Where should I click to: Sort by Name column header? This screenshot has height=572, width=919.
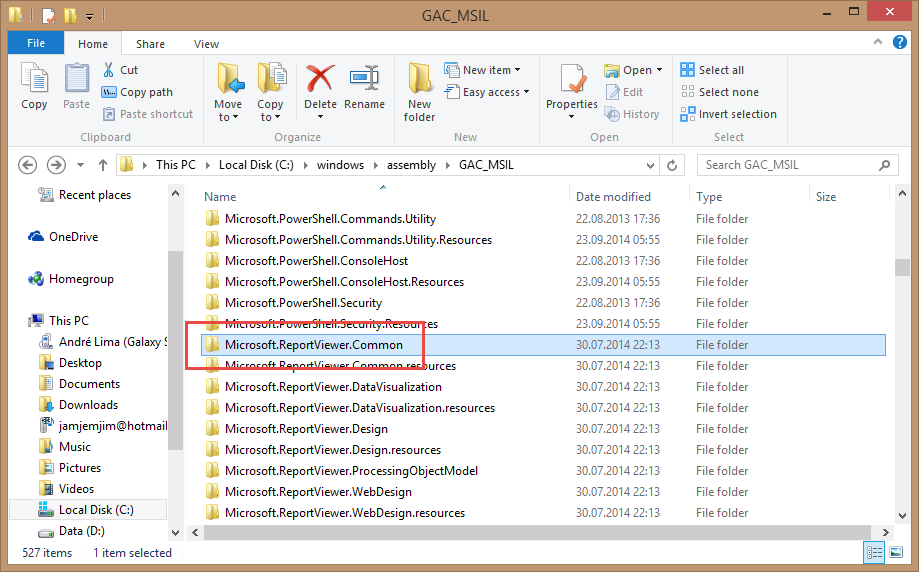(x=220, y=197)
